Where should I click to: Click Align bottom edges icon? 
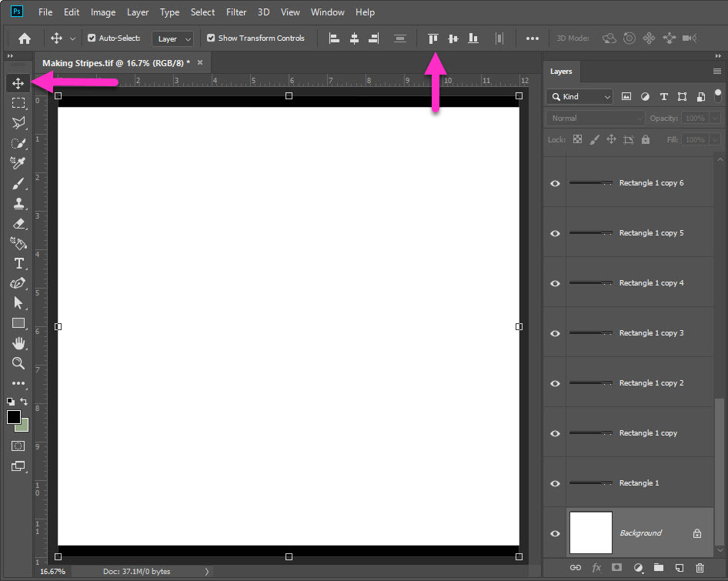[x=473, y=38]
